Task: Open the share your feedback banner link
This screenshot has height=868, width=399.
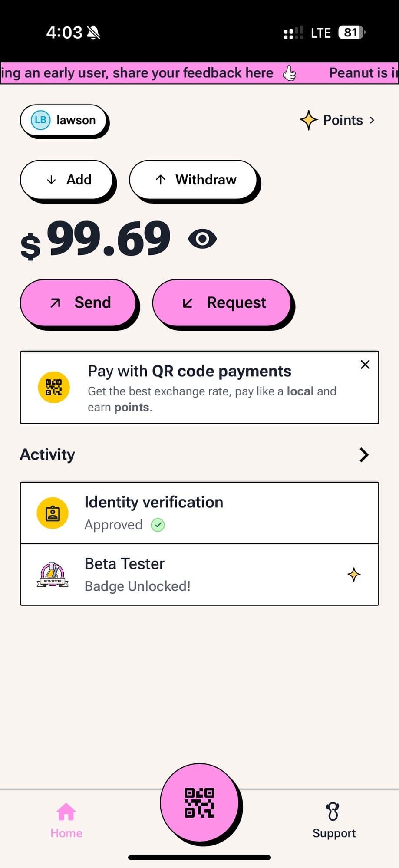Action: [148, 73]
